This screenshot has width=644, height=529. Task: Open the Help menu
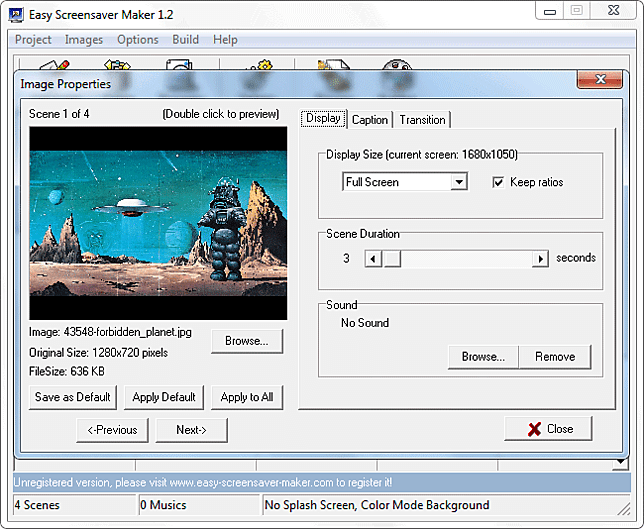225,39
